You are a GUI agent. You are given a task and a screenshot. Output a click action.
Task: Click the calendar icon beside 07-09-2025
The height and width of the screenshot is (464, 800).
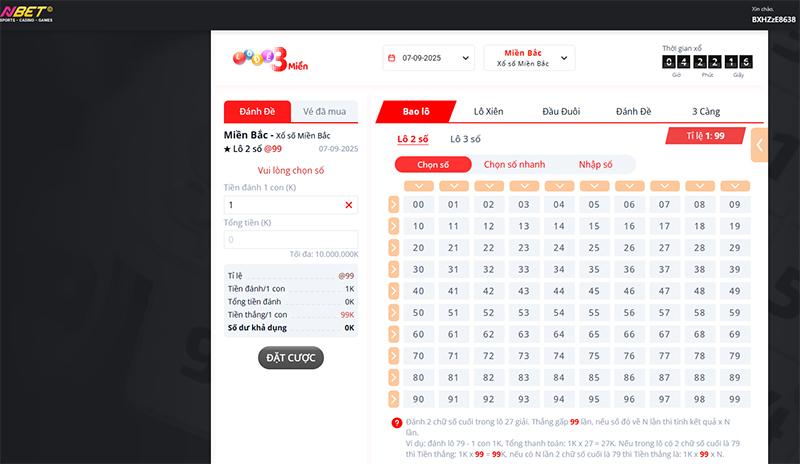(391, 59)
